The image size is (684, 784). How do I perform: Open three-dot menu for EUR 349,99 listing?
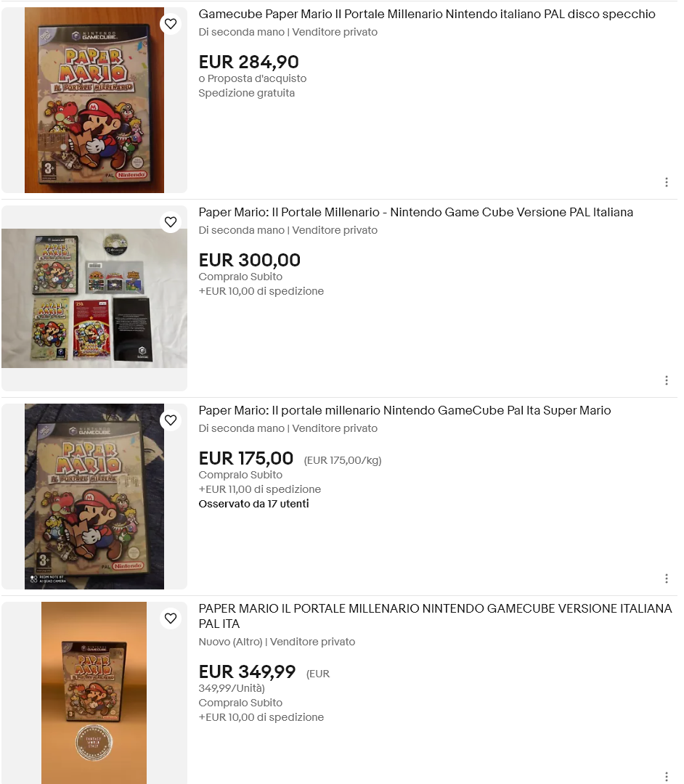click(x=666, y=777)
